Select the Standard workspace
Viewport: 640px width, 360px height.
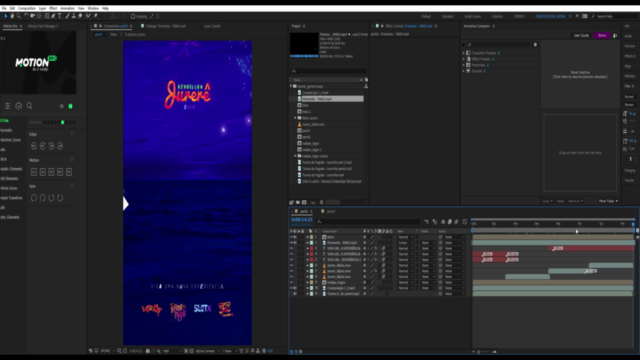448,16
